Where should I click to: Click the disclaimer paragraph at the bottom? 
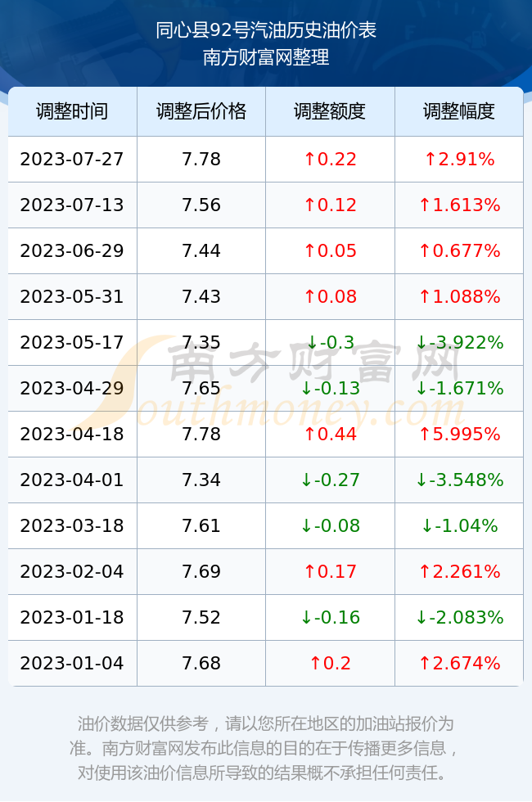pos(266,748)
